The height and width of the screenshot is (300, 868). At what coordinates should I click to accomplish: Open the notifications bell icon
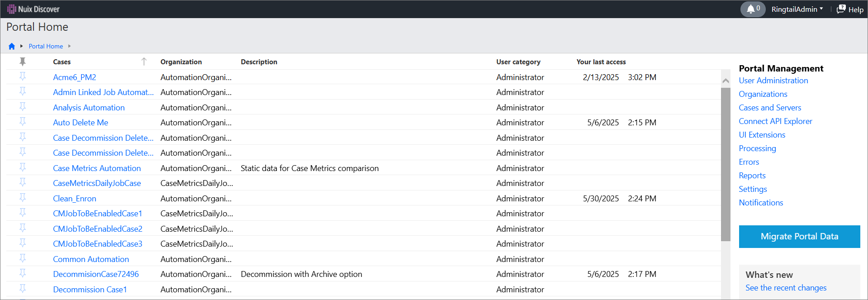(x=751, y=9)
